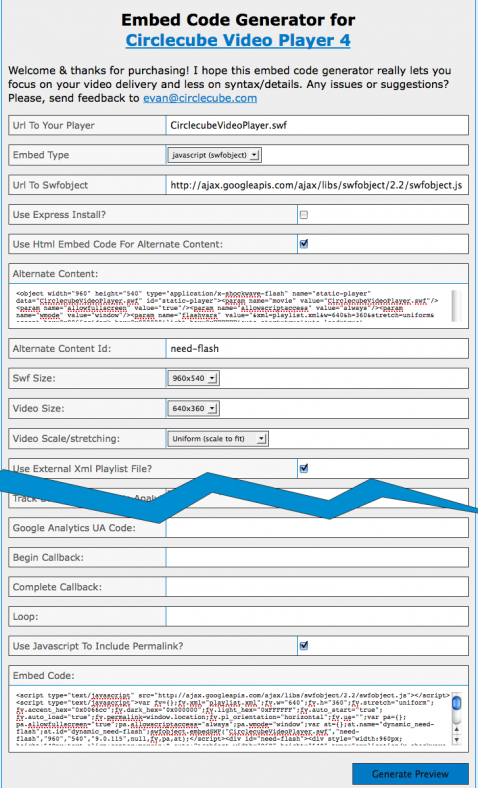Toggle Use Html Embed Code For Alternate Content
Viewport: 478px width, 788px height.
pos(304,244)
